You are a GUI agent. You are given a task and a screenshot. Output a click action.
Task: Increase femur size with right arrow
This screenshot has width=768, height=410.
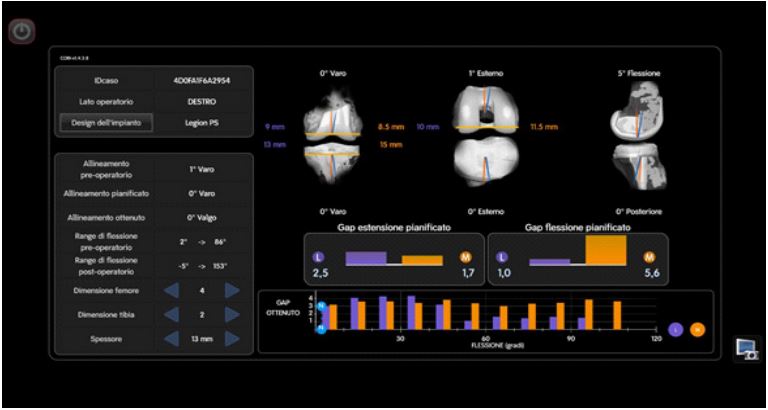tap(232, 291)
